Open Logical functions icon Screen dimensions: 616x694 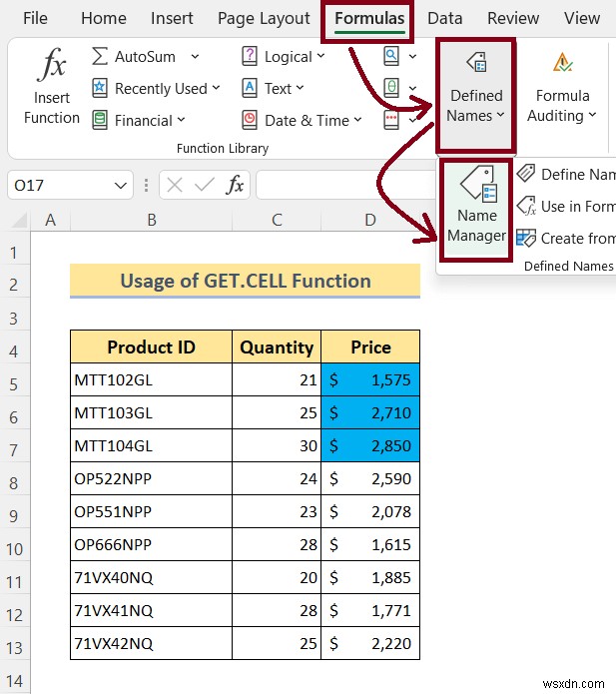pyautogui.click(x=250, y=56)
